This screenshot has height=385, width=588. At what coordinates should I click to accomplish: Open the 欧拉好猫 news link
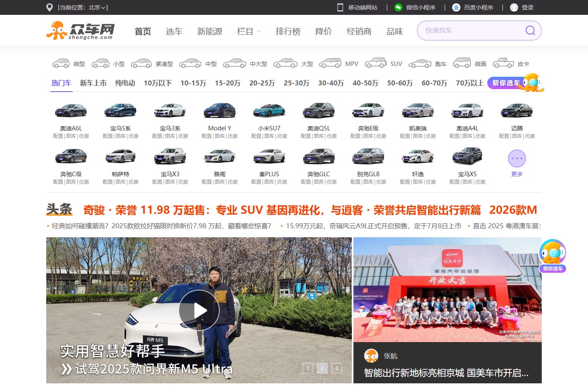(161, 226)
